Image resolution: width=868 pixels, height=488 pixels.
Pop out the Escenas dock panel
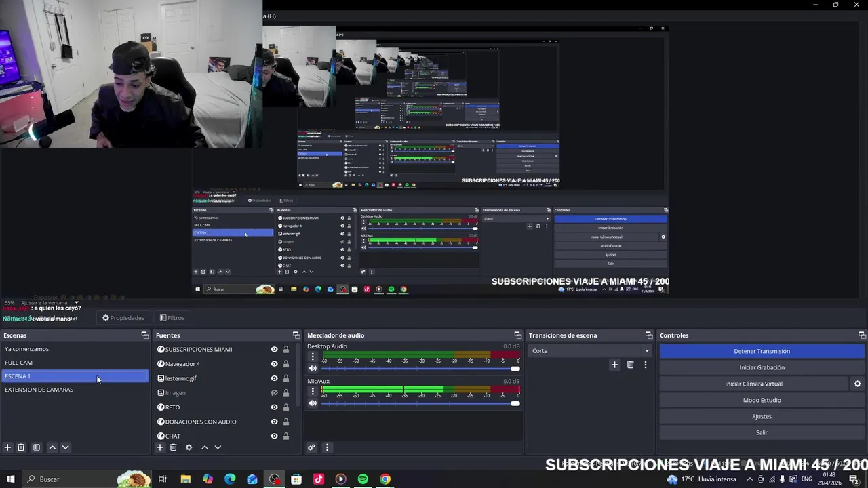pyautogui.click(x=144, y=335)
